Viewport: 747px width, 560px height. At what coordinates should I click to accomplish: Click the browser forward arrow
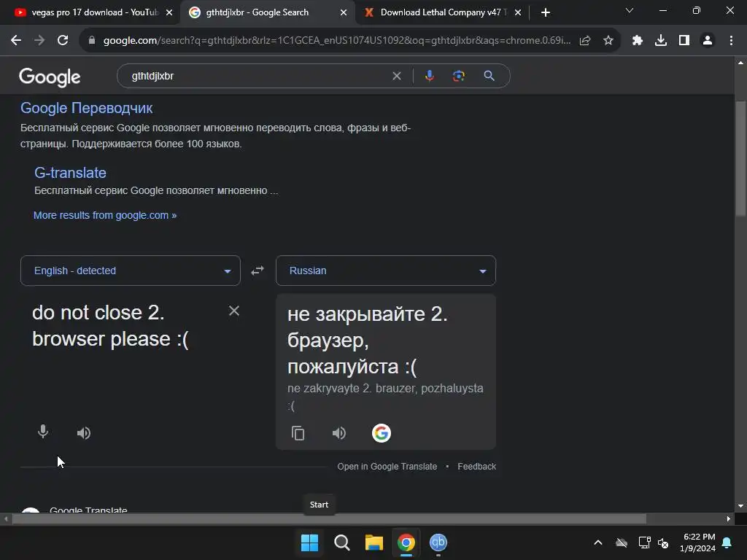click(39, 41)
